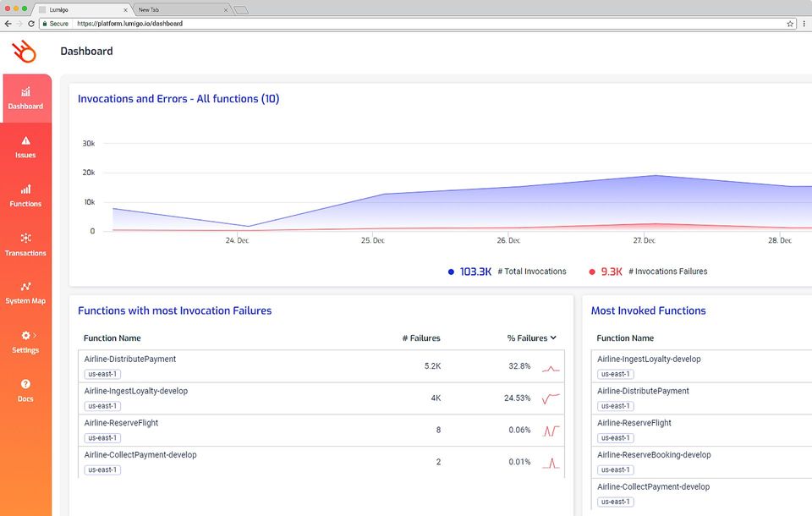Click the # Failures column header

(x=421, y=338)
